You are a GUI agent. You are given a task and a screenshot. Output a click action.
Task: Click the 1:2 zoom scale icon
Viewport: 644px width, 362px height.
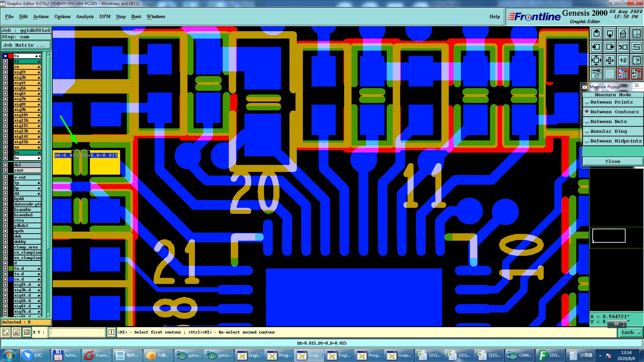coord(623,60)
